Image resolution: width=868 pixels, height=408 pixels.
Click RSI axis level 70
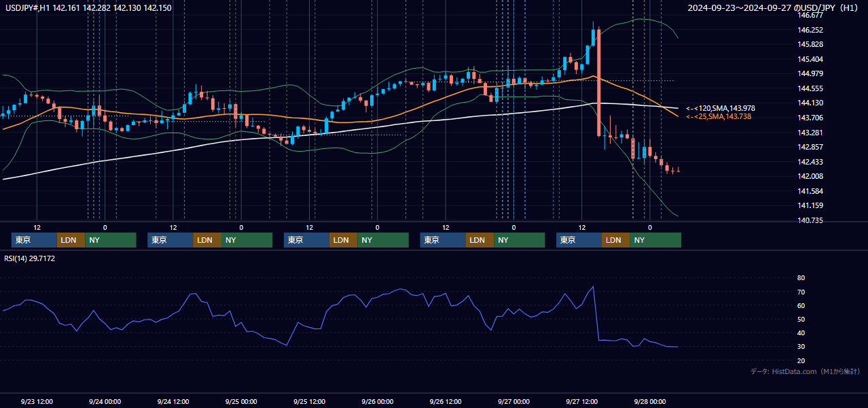(801, 292)
